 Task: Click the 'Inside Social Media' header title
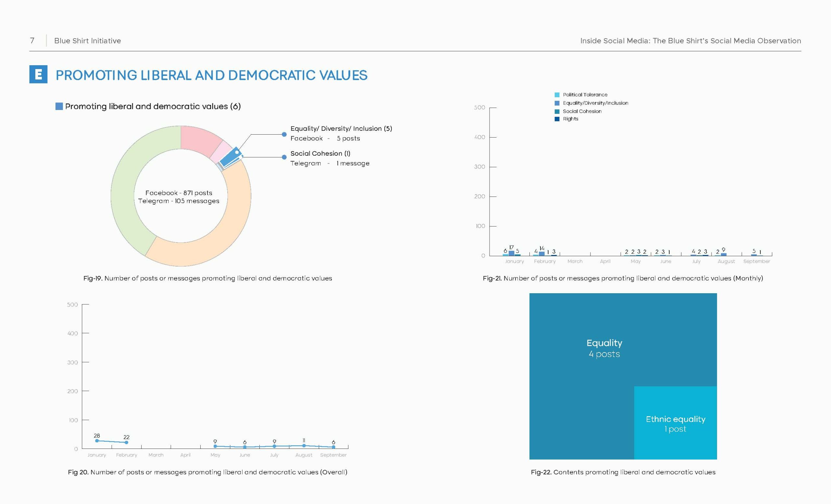pos(690,41)
